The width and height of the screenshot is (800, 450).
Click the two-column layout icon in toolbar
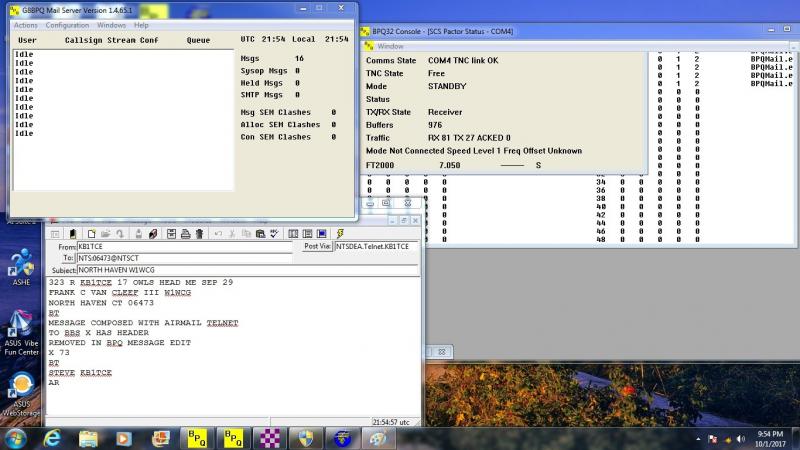[x=293, y=234]
